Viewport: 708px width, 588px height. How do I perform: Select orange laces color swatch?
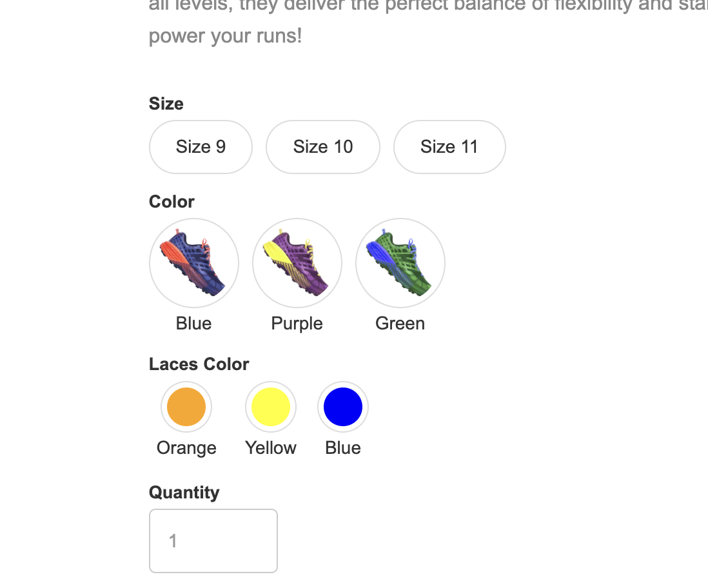[x=186, y=407]
